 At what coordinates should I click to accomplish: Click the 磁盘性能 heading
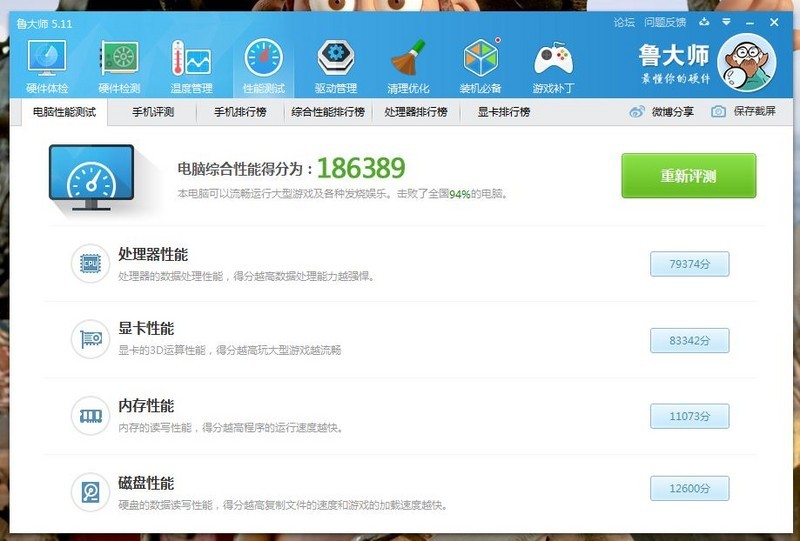pyautogui.click(x=146, y=483)
